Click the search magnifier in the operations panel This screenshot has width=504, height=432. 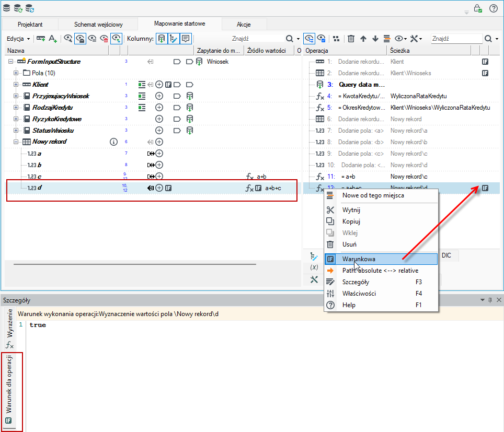488,39
